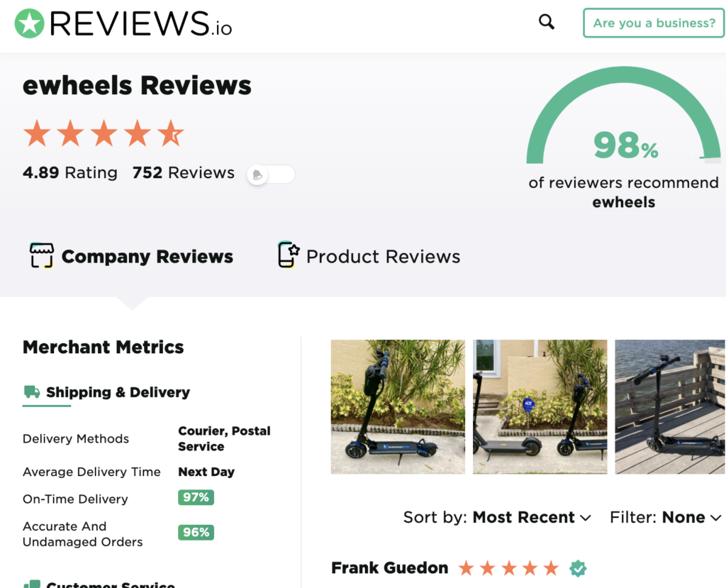
Task: Click the 97% On-Time Delivery badge
Action: tap(196, 498)
